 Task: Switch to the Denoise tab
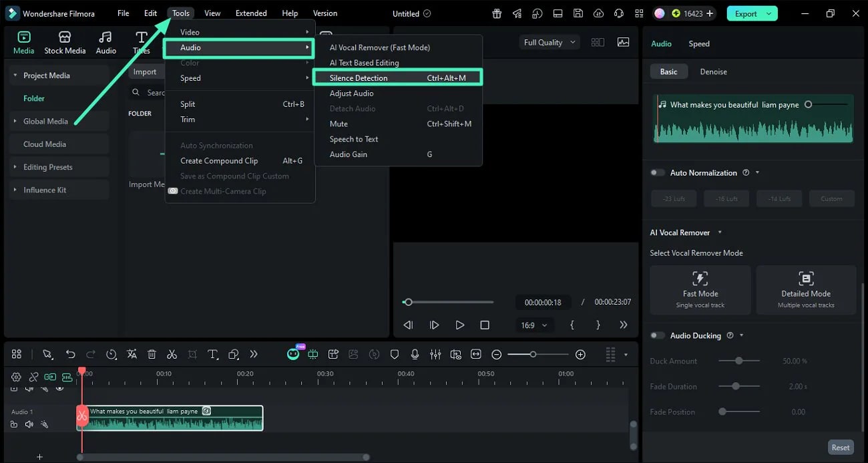(713, 71)
